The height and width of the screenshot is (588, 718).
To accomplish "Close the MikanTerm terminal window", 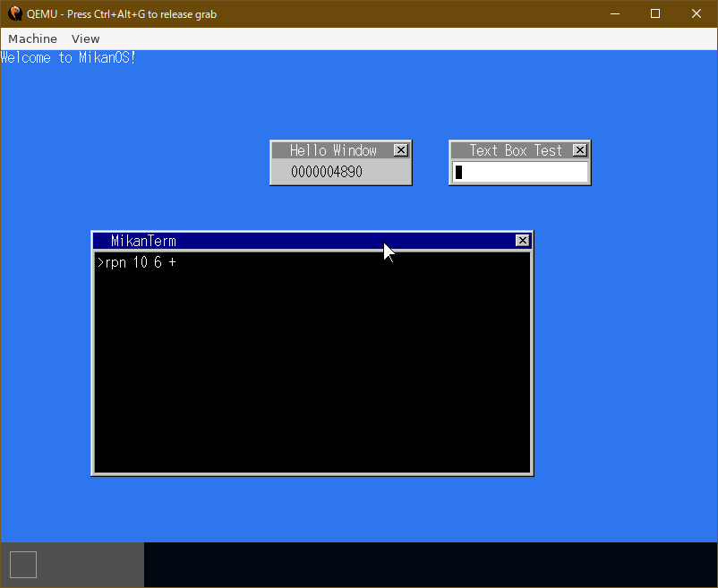I will (523, 241).
